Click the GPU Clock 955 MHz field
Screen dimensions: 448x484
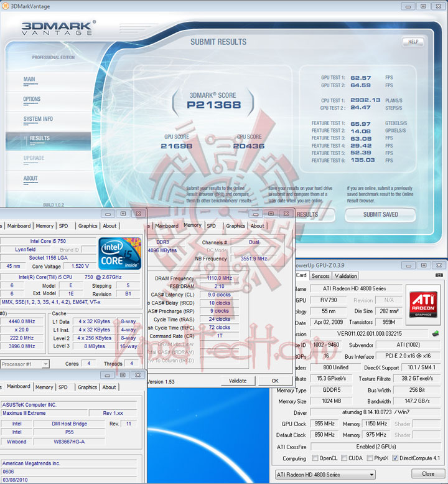coord(324,424)
